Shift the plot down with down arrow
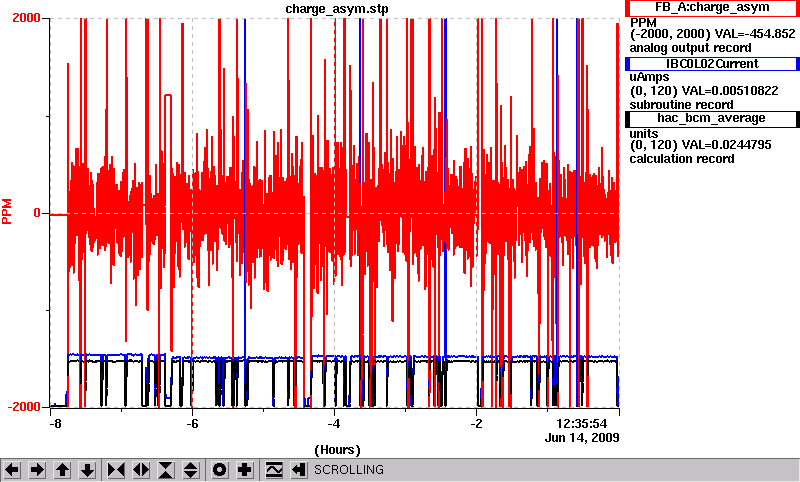The width and height of the screenshot is (800, 482). click(x=88, y=470)
